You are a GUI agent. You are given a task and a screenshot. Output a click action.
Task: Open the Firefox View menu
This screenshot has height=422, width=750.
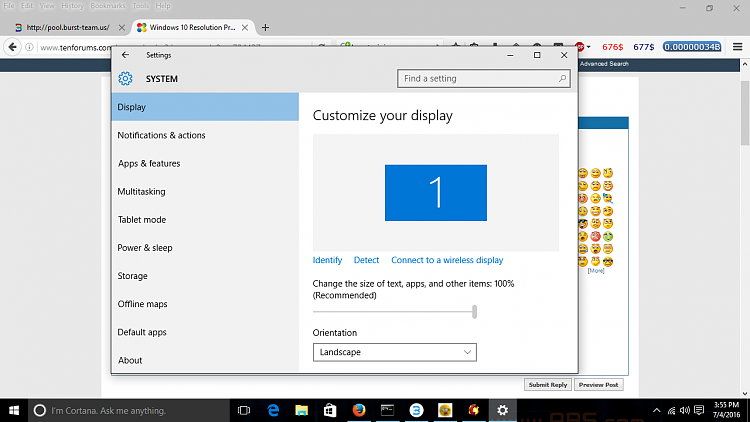point(47,6)
